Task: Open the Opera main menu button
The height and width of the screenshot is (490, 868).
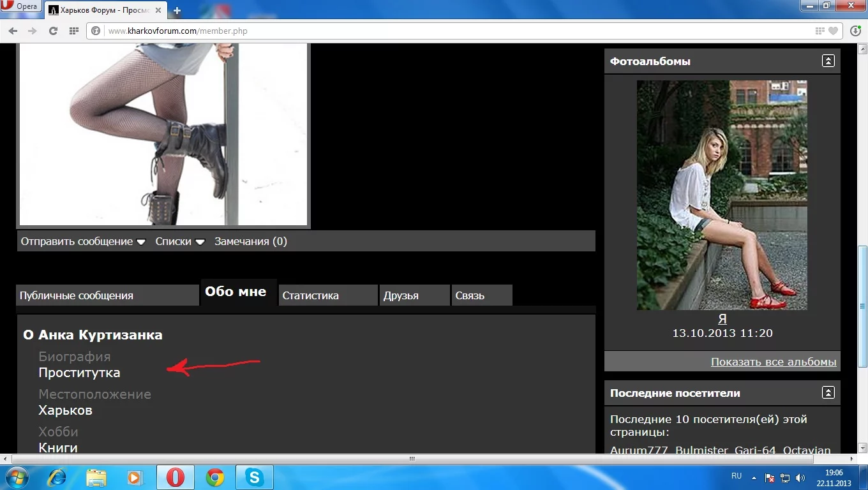Action: click(x=21, y=7)
